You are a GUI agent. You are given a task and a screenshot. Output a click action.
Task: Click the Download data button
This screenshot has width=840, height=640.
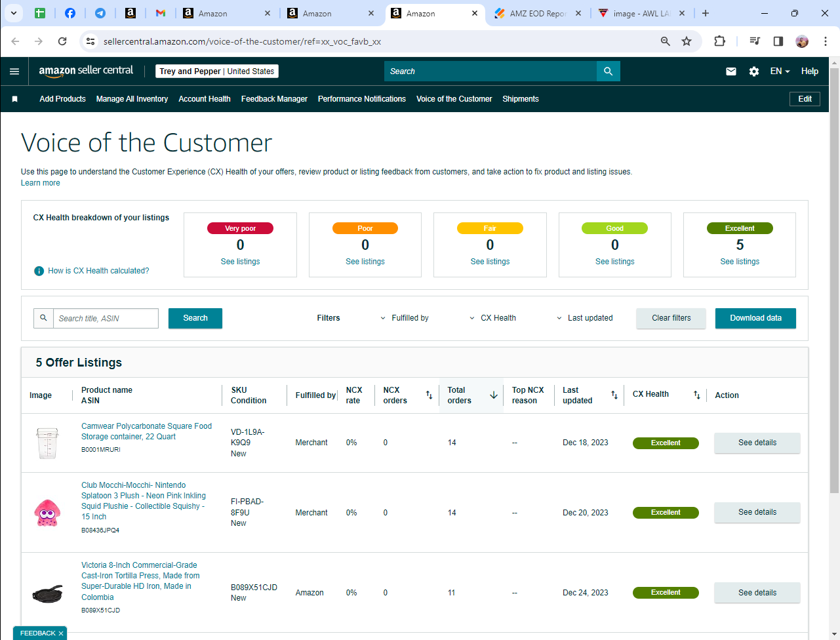click(x=755, y=318)
